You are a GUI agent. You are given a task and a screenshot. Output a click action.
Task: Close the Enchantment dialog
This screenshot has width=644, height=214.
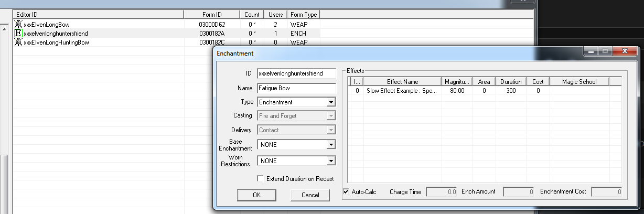coord(625,51)
